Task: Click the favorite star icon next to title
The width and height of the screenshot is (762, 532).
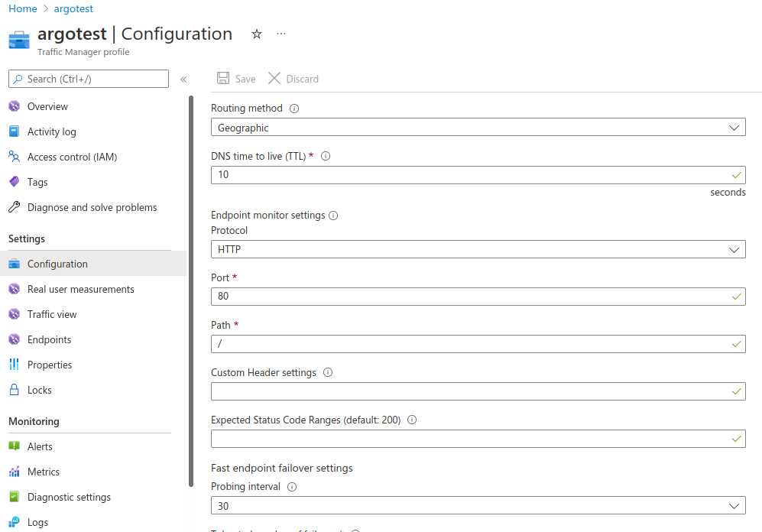Action: 257,34
